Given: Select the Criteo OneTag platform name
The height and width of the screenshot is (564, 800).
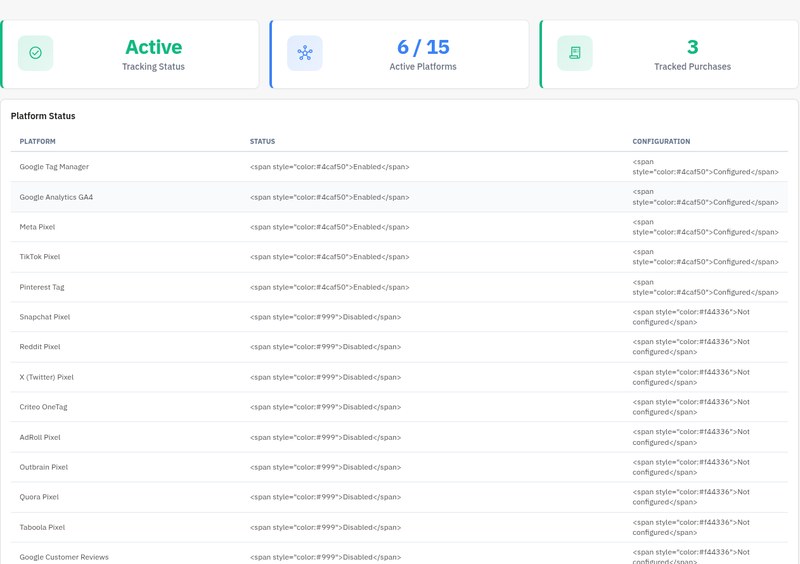Looking at the screenshot, I should click(x=43, y=407).
